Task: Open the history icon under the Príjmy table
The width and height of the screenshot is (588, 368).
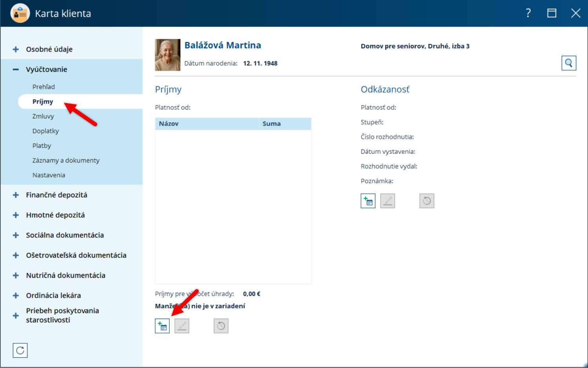Action: [221, 326]
